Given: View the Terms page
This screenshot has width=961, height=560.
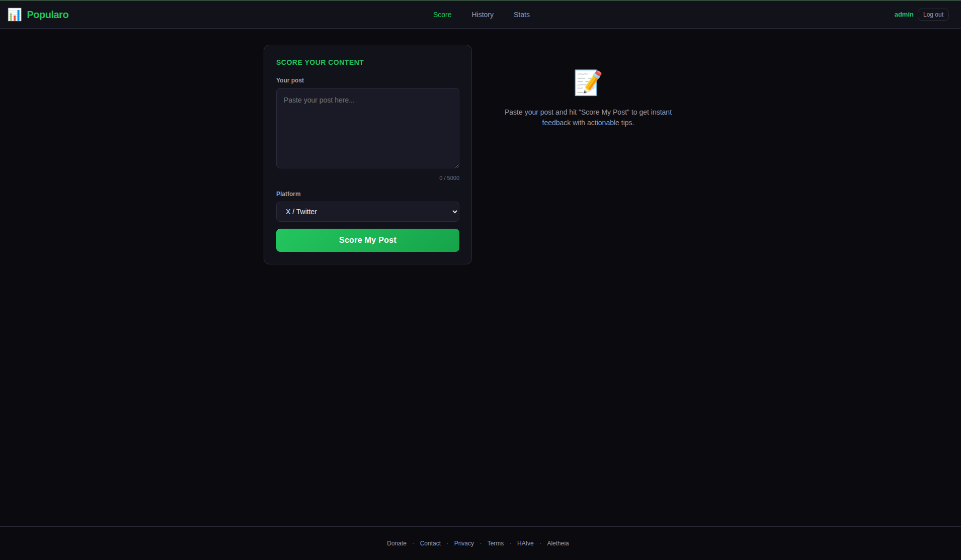Looking at the screenshot, I should [x=496, y=543].
